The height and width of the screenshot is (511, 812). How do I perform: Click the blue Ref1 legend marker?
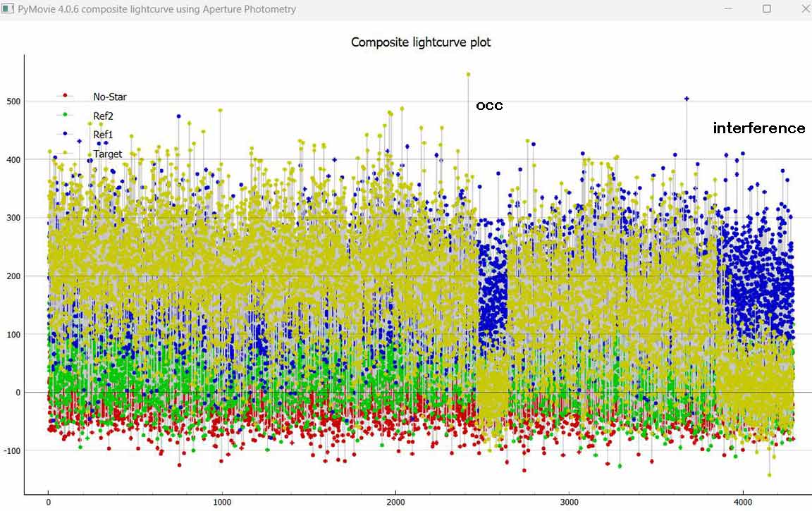65,133
